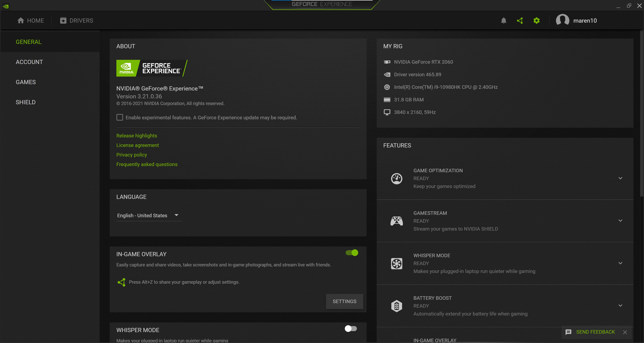Turn on the Whisper Mode toggle
Screen dimensions: 644x343
click(x=351, y=329)
